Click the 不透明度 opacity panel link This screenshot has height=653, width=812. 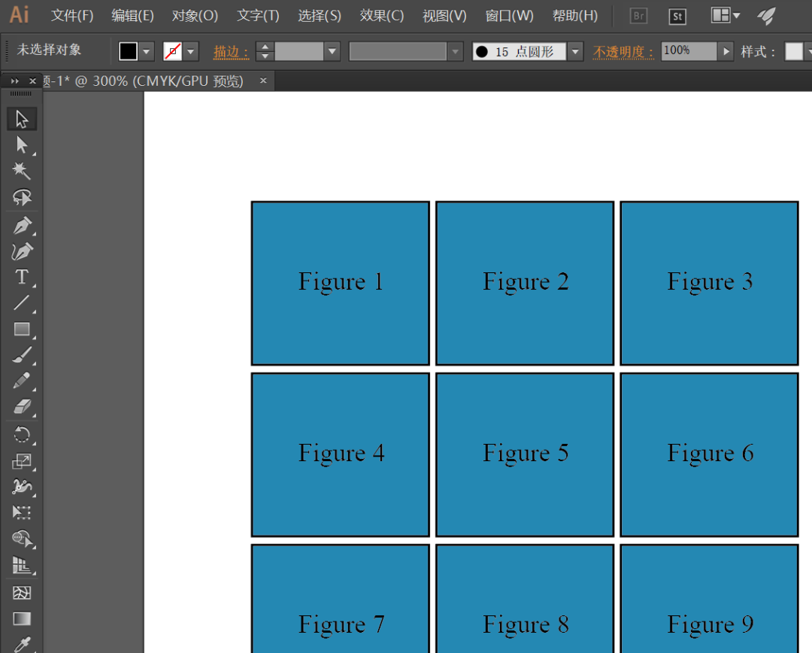click(x=623, y=52)
